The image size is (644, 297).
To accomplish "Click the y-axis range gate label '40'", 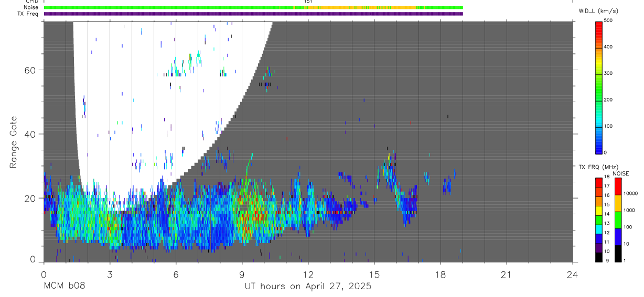I will click(30, 134).
